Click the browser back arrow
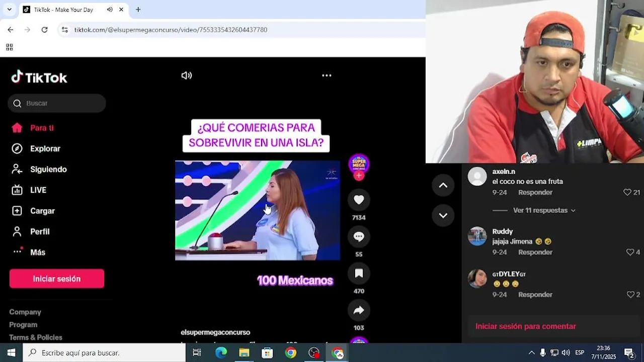644x362 pixels. 11,30
